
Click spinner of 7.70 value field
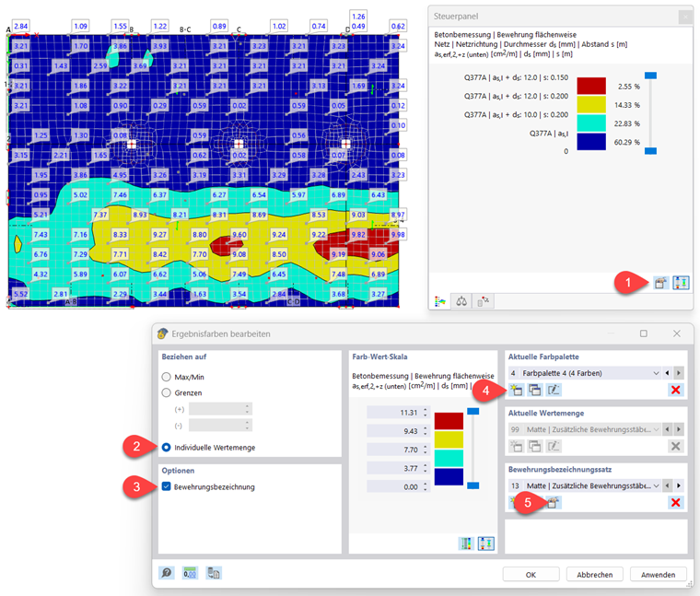(425, 450)
